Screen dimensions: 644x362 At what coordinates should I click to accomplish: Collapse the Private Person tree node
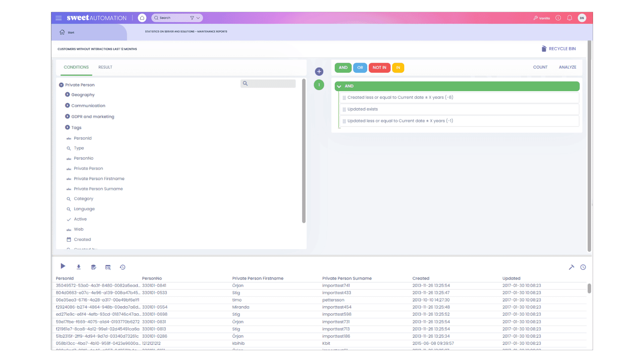click(x=61, y=85)
